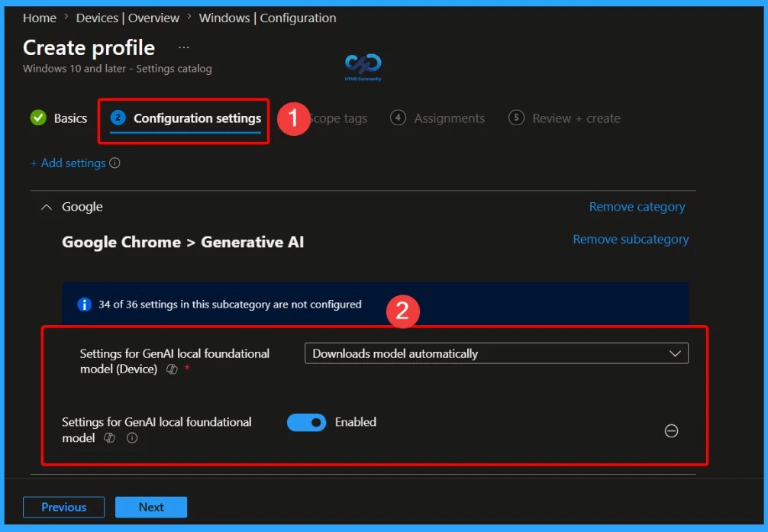Collapse the Google category chevron
768x532 pixels.
[47, 207]
